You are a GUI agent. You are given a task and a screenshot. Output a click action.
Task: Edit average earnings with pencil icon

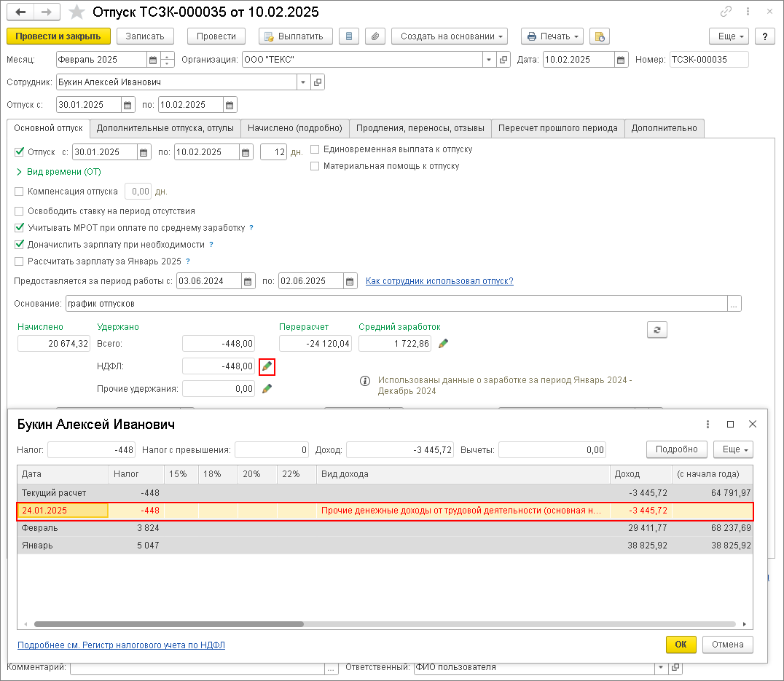coord(443,343)
